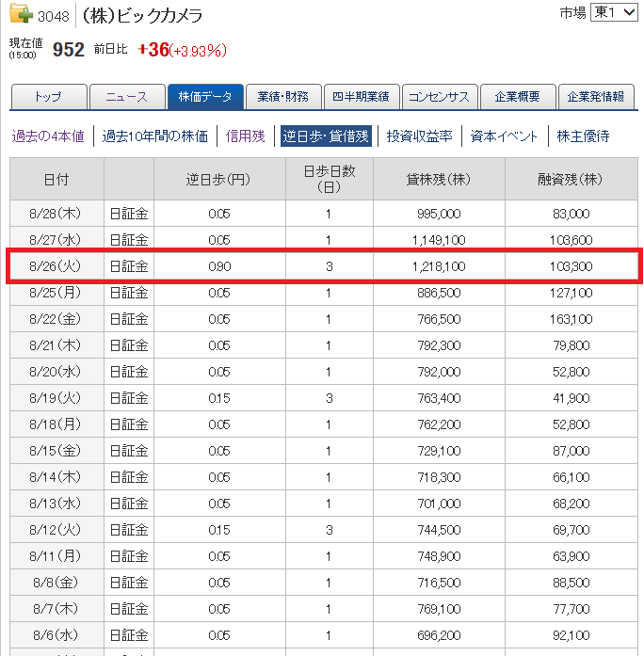Click the 8/7(木) date cell
644x656 pixels.
[x=56, y=609]
